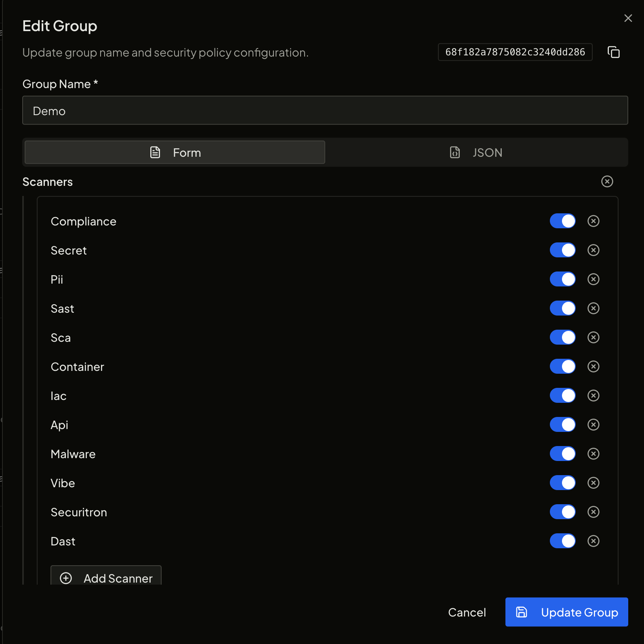Toggle the Iac scanner off
The width and height of the screenshot is (644, 644).
point(562,396)
